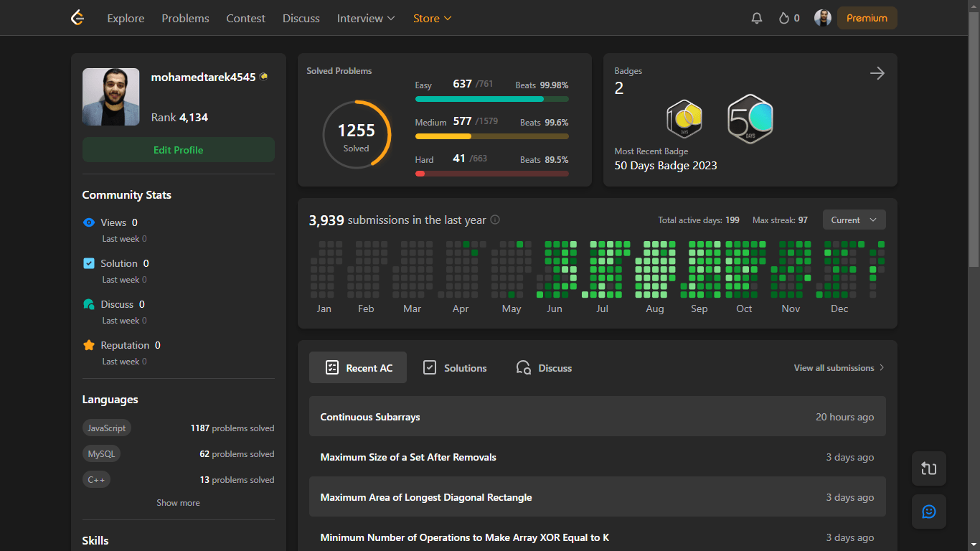Open Maximum Size of a Set After Removals
Image resolution: width=980 pixels, height=551 pixels.
tap(598, 457)
